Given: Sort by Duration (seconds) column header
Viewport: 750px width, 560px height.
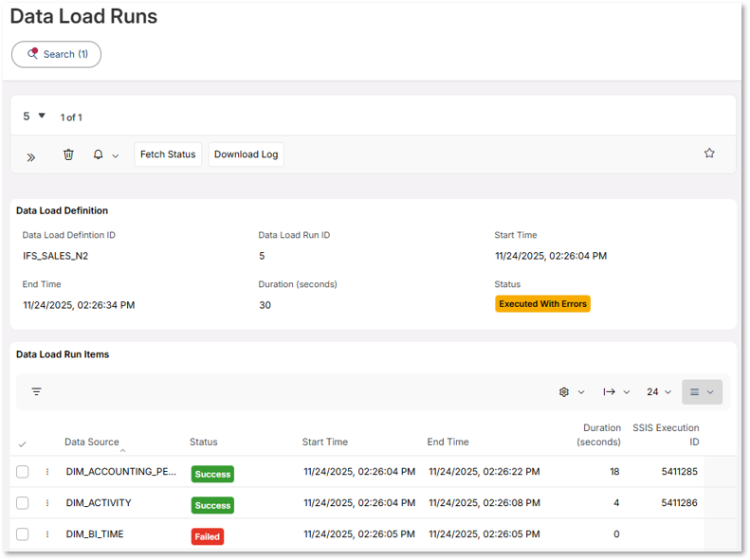Looking at the screenshot, I should pyautogui.click(x=598, y=435).
